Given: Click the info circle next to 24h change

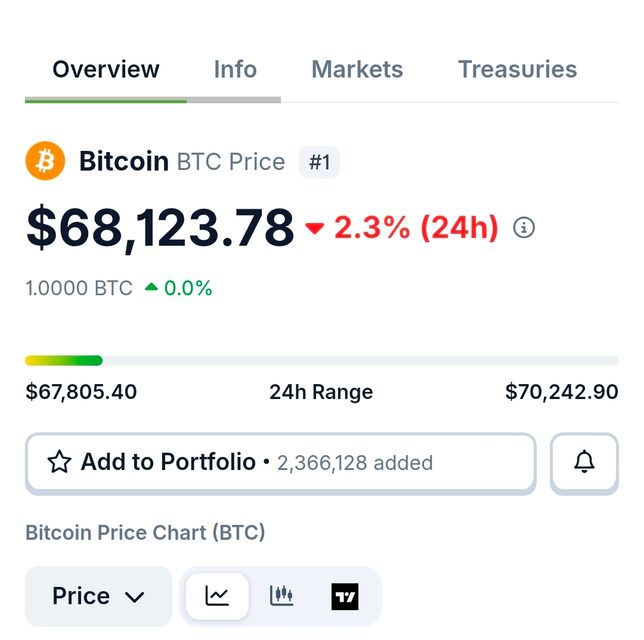Looking at the screenshot, I should pyautogui.click(x=524, y=227).
